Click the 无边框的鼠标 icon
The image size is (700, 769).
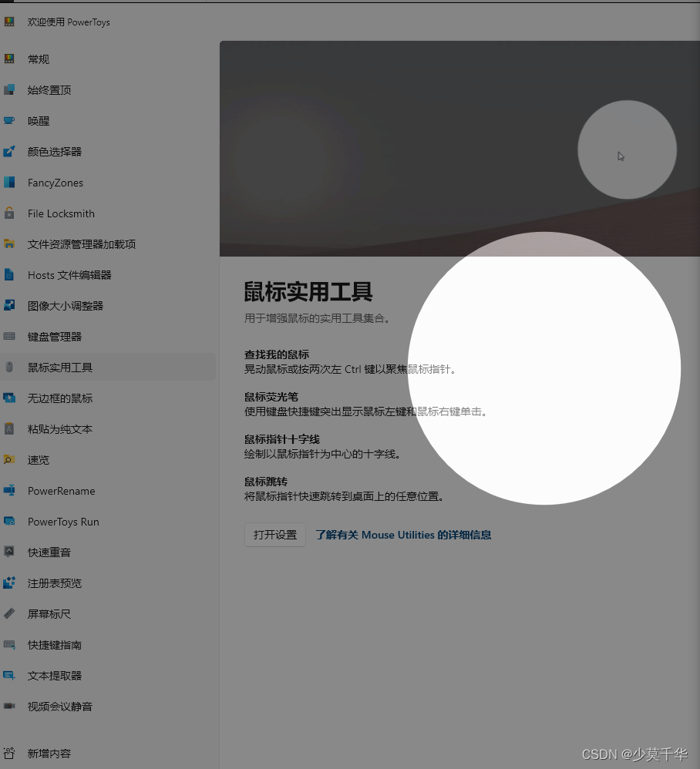[8, 398]
